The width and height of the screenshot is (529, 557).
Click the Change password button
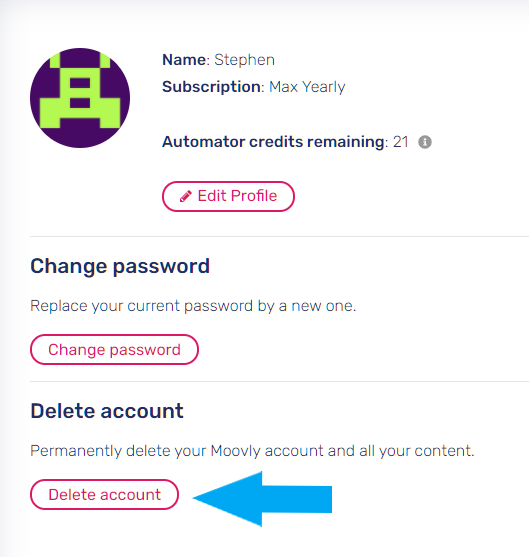coord(114,350)
